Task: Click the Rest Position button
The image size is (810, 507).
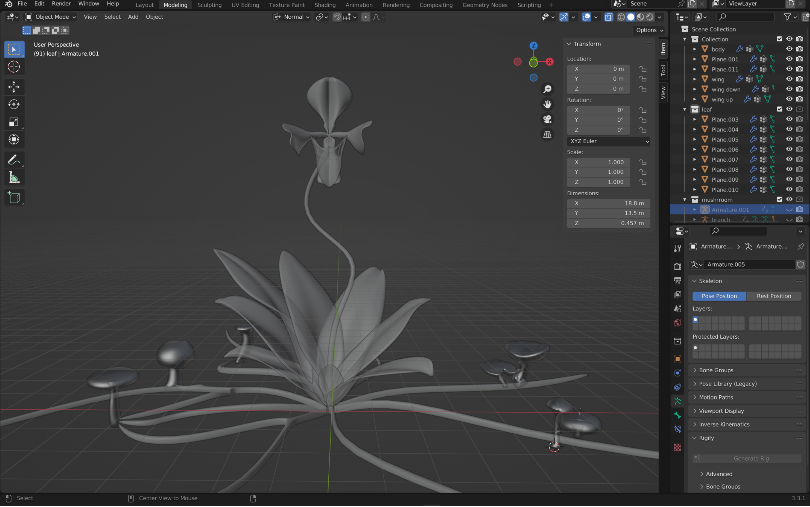Action: [x=774, y=296]
